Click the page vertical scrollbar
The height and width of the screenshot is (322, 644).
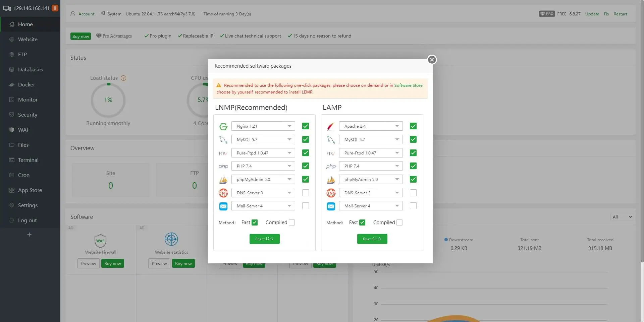pyautogui.click(x=642, y=131)
